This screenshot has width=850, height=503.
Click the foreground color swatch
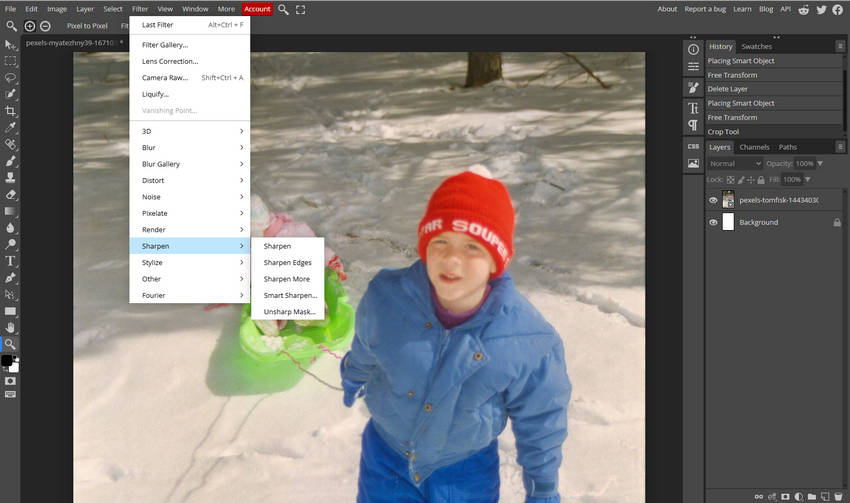[7, 360]
